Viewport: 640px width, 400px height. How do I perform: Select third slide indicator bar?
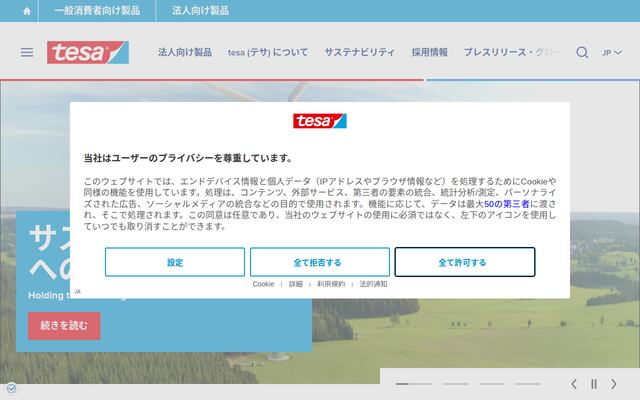[x=492, y=384]
